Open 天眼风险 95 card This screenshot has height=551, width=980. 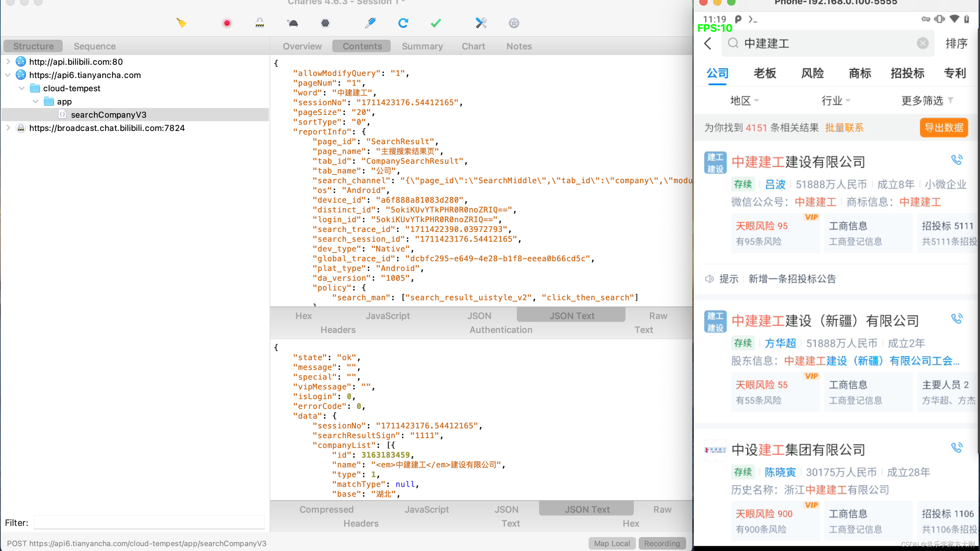[775, 233]
